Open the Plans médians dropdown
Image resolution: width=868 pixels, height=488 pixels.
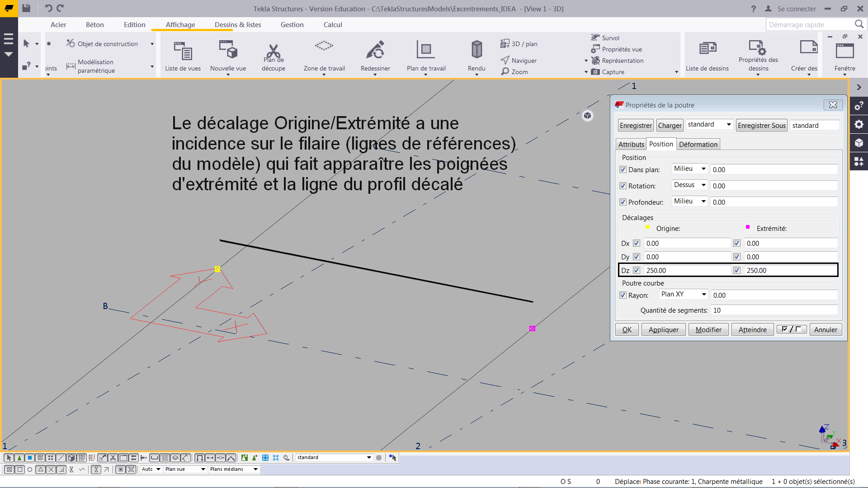click(x=233, y=469)
